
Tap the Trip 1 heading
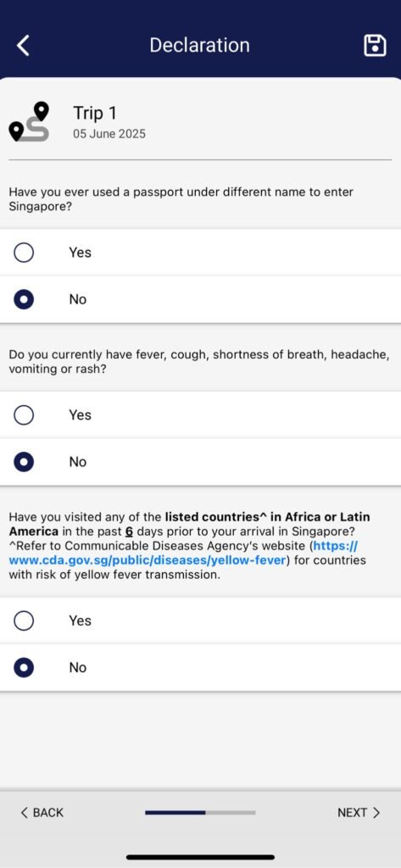click(x=95, y=114)
